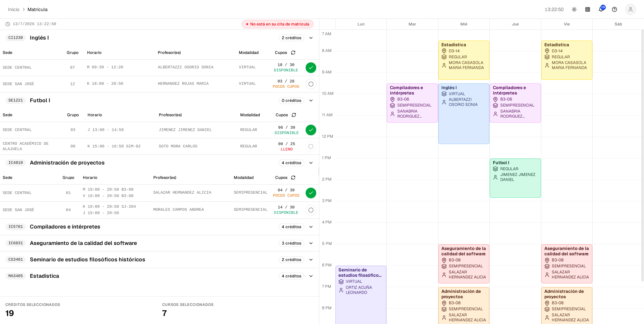The image size is (644, 324).
Task: Refresh cupos for Inglés I
Action: [293, 52]
